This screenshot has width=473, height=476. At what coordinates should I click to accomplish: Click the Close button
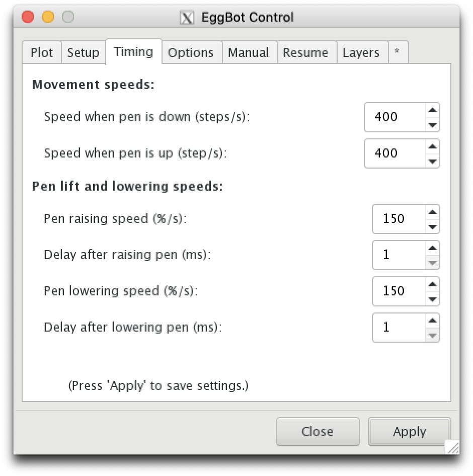click(x=318, y=432)
